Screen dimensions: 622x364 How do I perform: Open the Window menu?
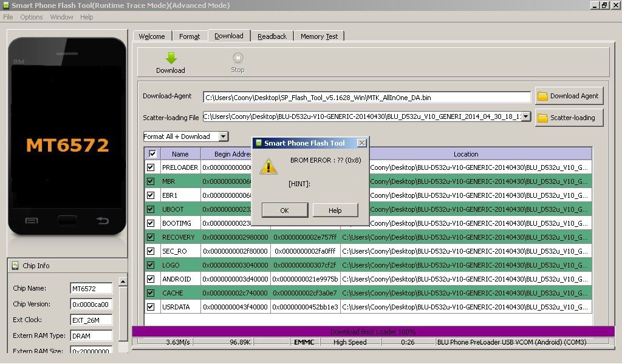61,17
